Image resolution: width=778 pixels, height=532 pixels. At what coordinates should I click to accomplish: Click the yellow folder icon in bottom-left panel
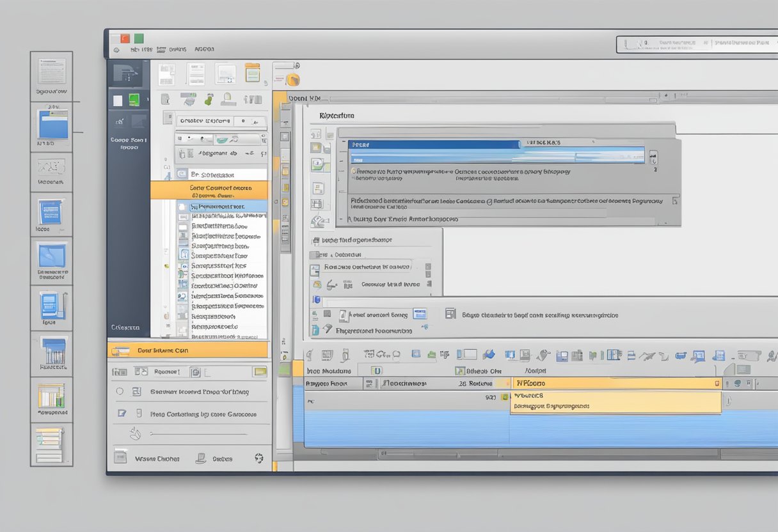point(259,371)
